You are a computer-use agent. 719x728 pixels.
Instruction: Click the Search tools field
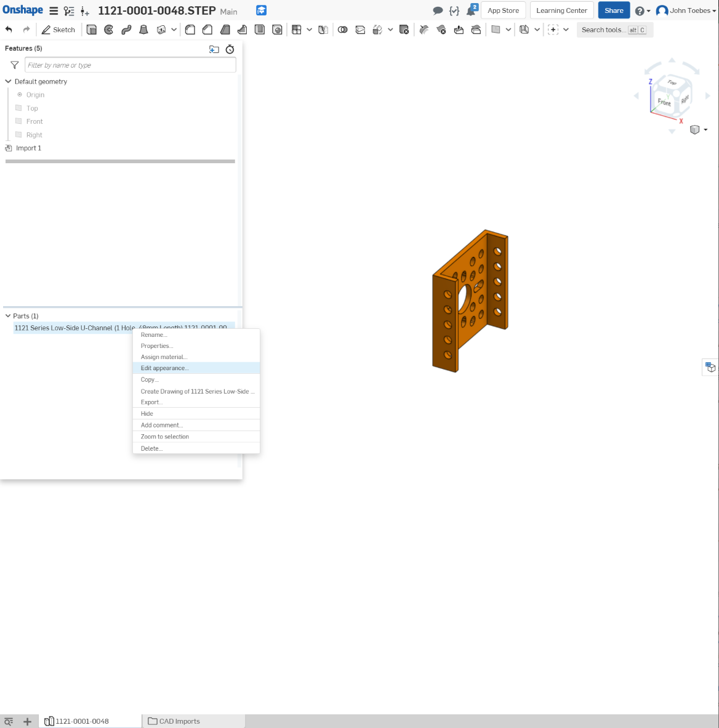(x=614, y=30)
